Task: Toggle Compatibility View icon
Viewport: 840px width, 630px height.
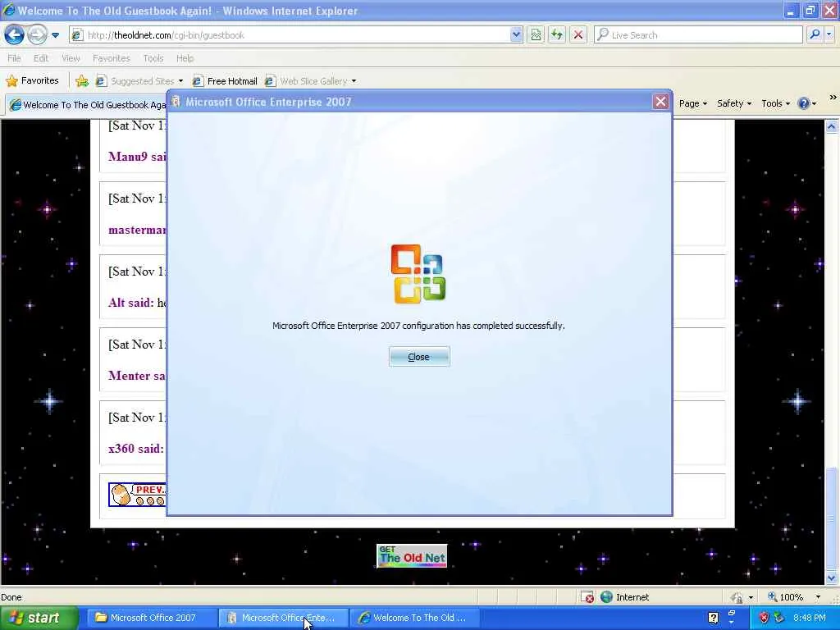Action: click(536, 35)
